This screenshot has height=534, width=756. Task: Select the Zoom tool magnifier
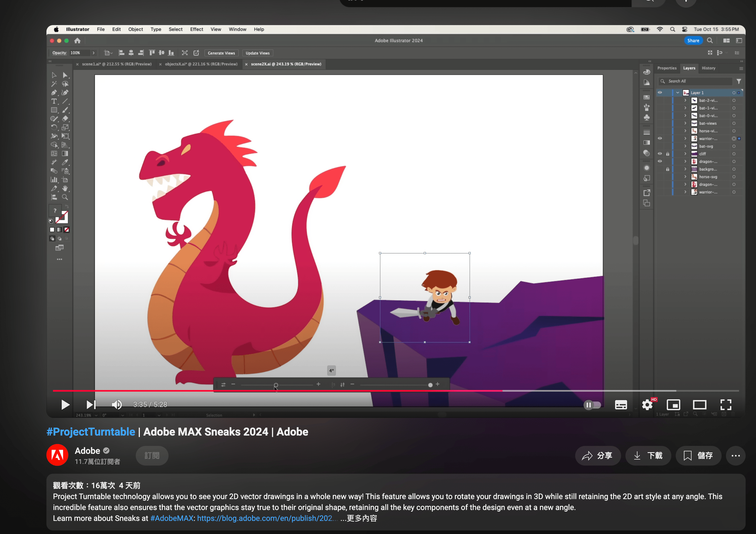65,197
